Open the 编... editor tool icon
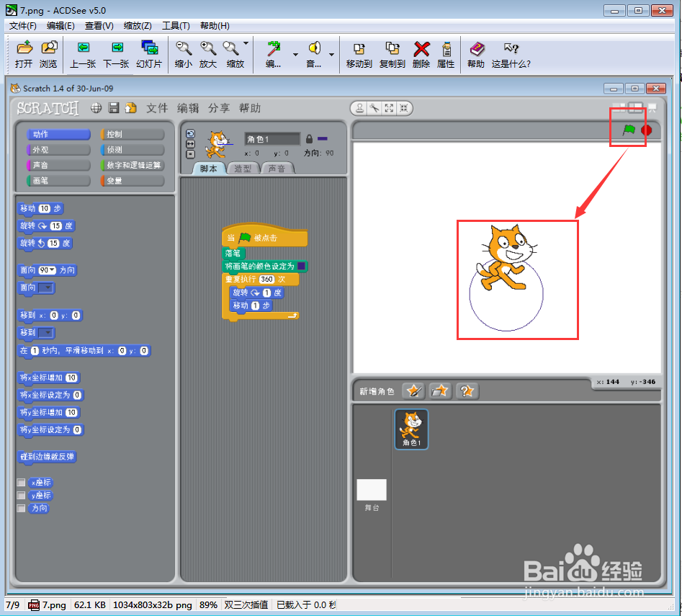Image resolution: width=682 pixels, height=616 pixels. pos(274,54)
